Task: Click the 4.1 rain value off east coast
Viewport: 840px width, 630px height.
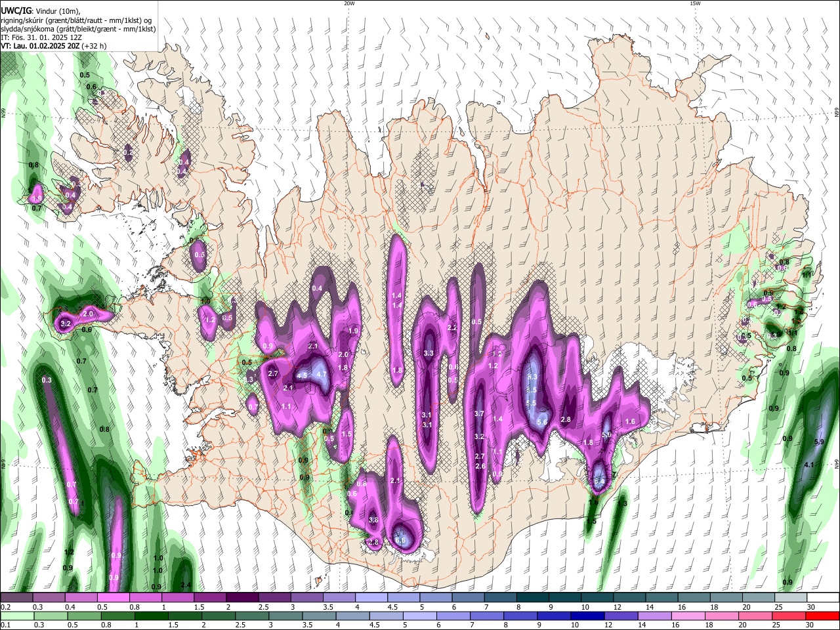Action: point(809,465)
